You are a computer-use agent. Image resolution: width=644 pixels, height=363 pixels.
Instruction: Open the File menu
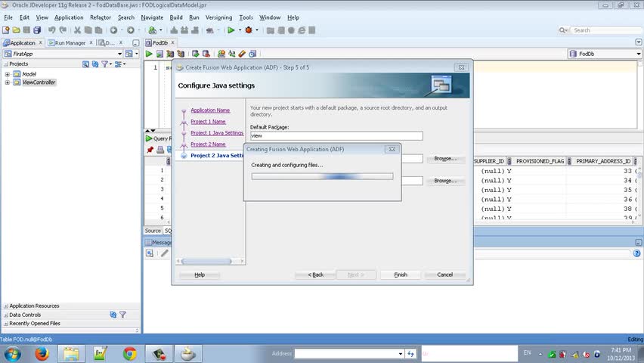(x=8, y=17)
